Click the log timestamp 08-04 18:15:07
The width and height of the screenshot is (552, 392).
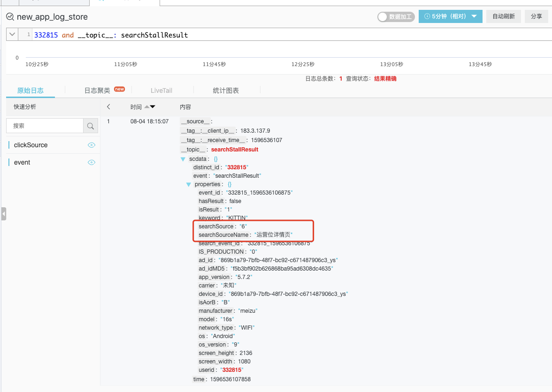click(149, 121)
